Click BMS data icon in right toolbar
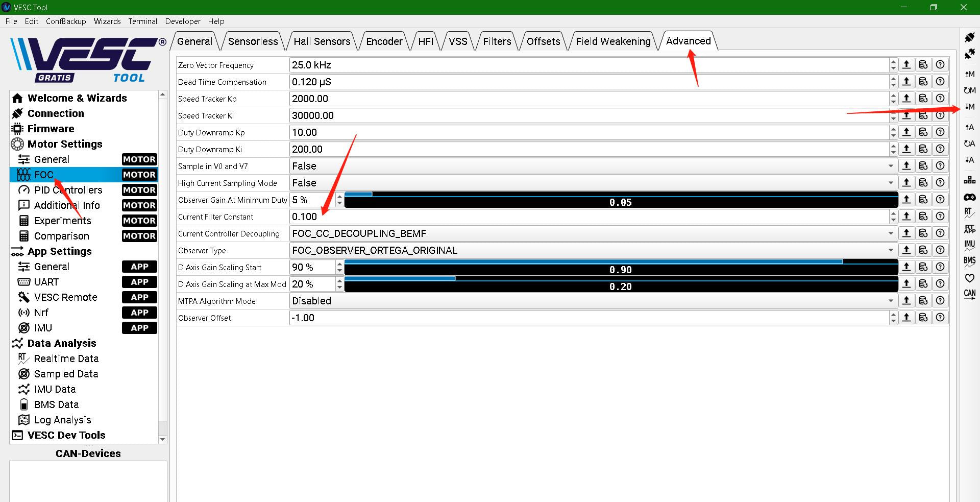980x502 pixels. pos(969,261)
